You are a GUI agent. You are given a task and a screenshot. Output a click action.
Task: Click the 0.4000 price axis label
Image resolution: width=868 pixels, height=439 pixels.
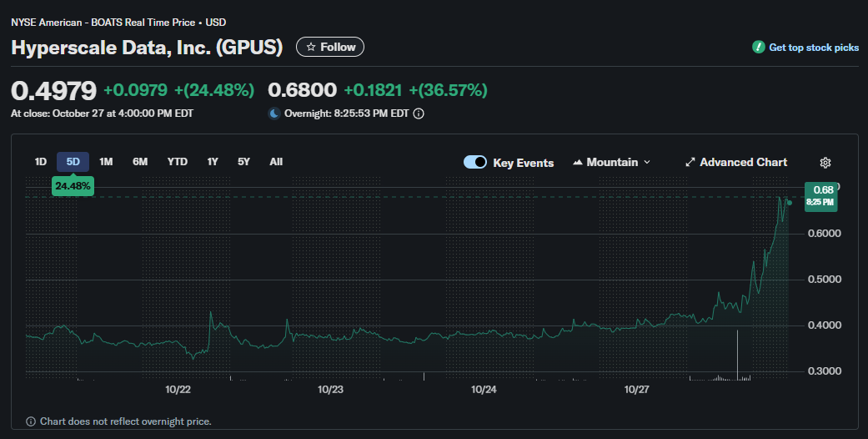(x=825, y=325)
